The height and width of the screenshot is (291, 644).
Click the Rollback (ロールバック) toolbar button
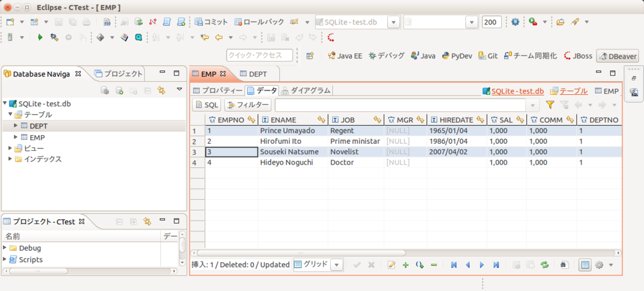point(258,22)
